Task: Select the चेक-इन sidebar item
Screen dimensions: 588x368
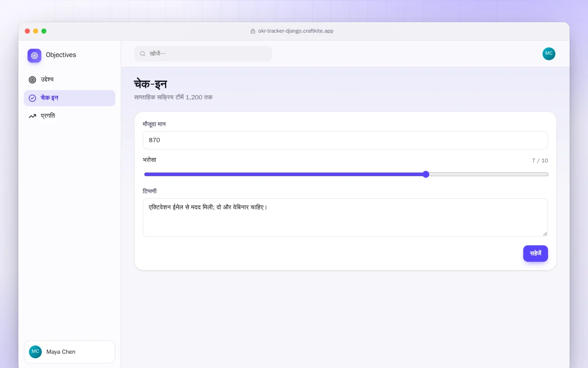Action: pos(69,98)
